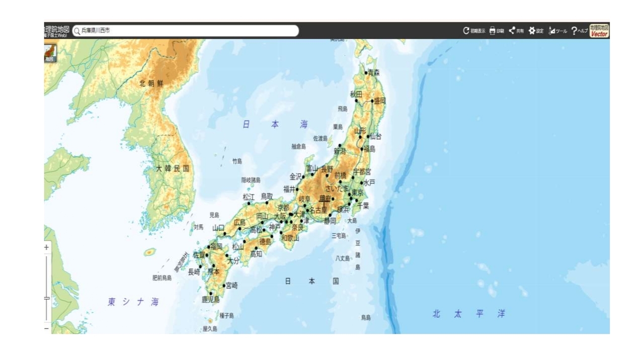Click the zoom slider handle
644x362 pixels.
tap(47, 298)
